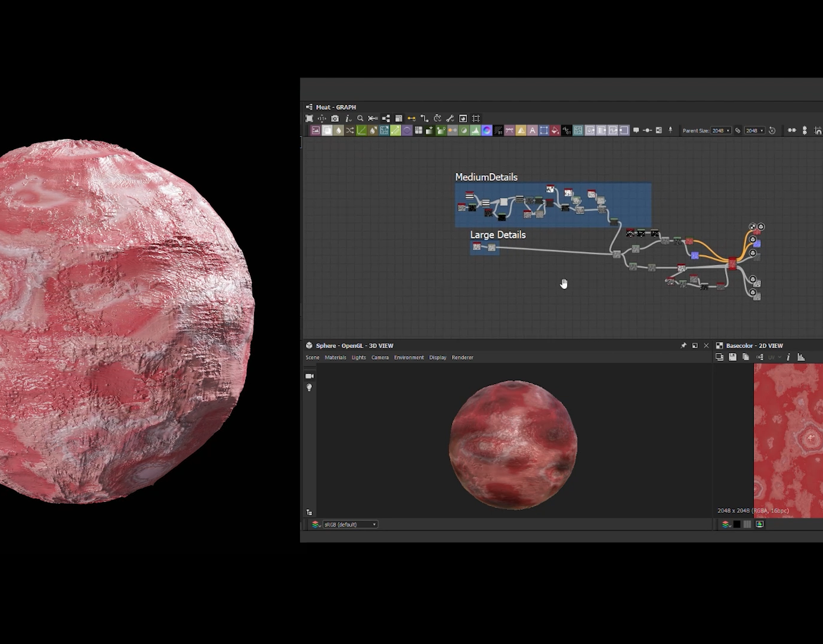This screenshot has height=644, width=823.
Task: Pin the 3D view panel with the pin icon
Action: pyautogui.click(x=683, y=346)
